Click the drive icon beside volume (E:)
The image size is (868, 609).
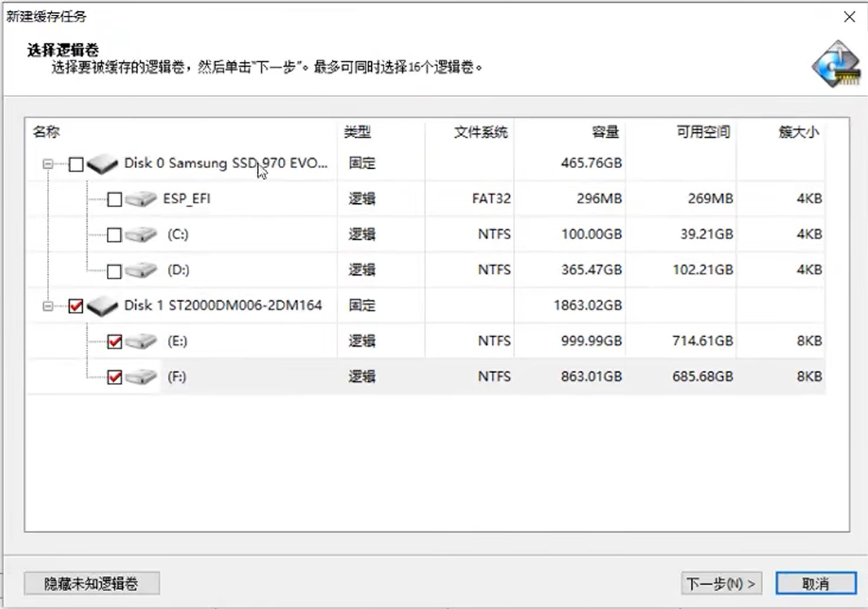[x=141, y=341]
